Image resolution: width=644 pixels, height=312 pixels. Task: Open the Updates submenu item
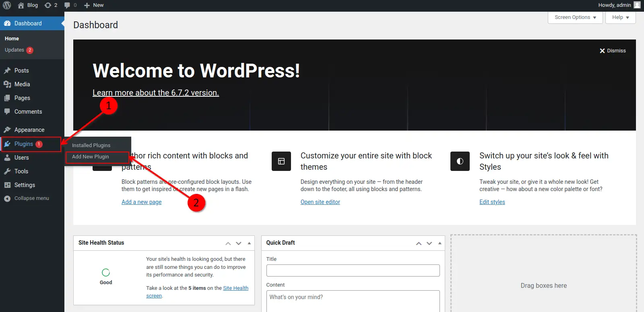[19, 50]
